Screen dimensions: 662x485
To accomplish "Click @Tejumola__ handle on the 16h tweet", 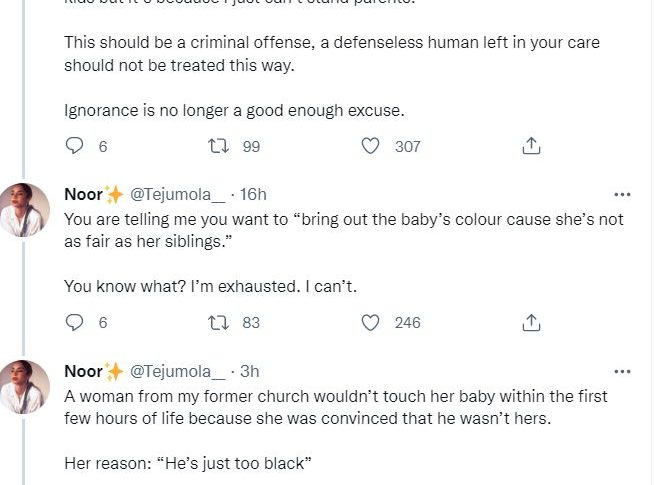I will (177, 194).
